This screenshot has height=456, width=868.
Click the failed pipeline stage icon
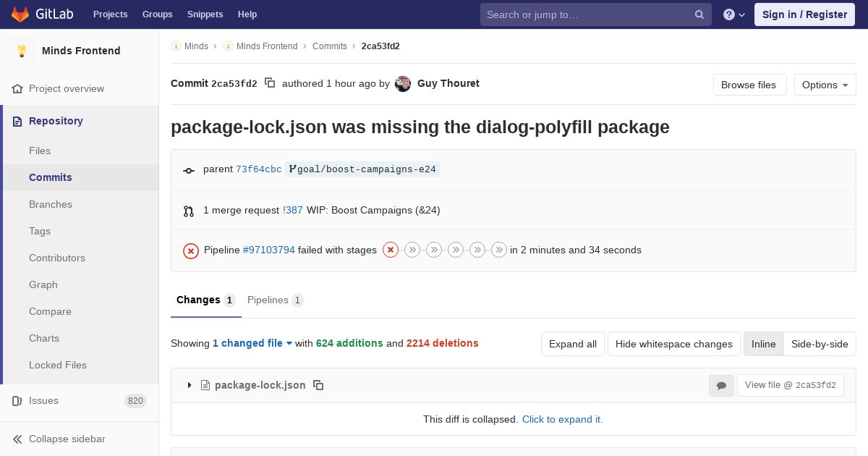pyautogui.click(x=391, y=250)
